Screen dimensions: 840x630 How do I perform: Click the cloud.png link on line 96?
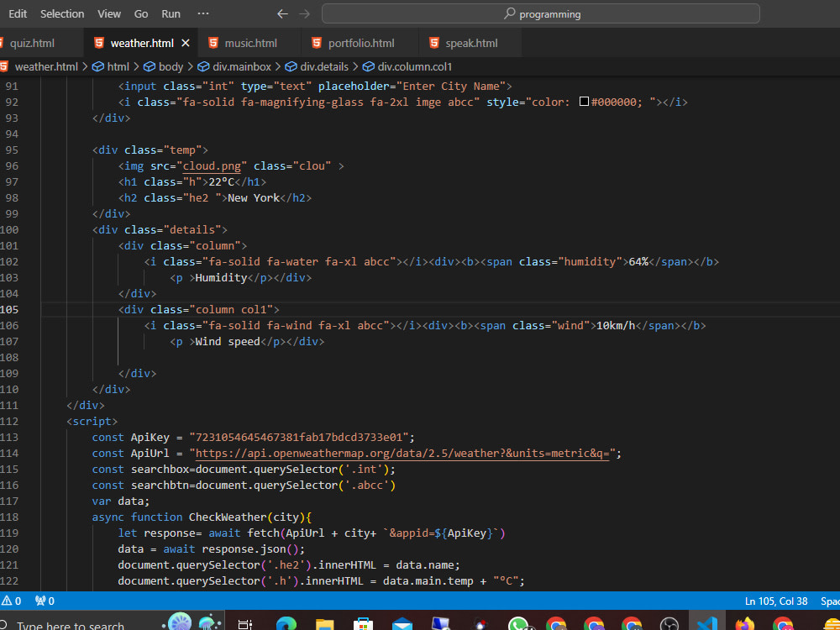[212, 165]
